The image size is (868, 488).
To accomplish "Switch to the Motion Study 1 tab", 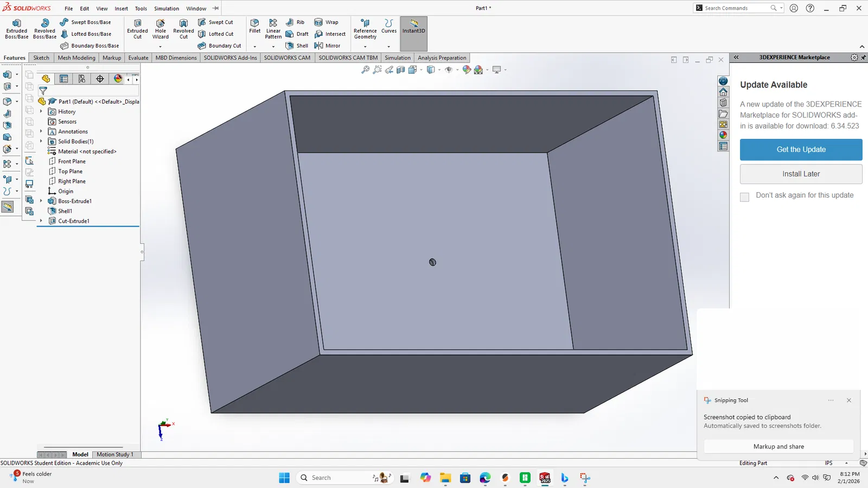I will [x=115, y=454].
